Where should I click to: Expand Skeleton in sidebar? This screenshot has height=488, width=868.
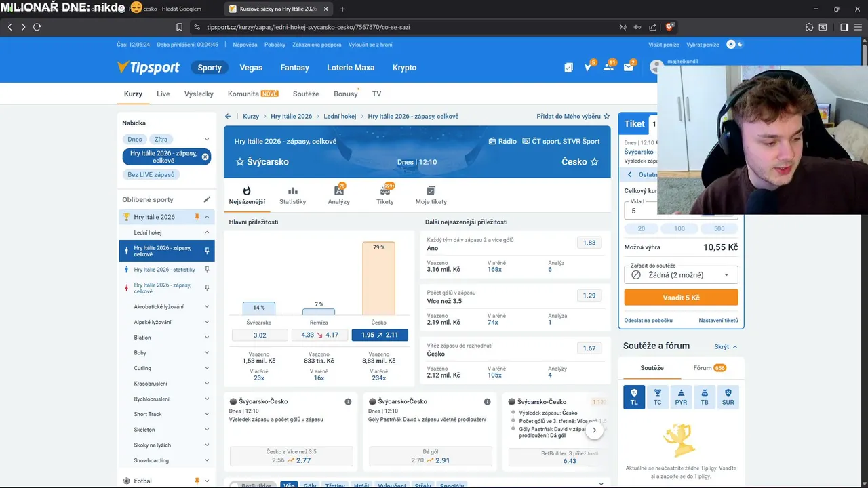[207, 430]
